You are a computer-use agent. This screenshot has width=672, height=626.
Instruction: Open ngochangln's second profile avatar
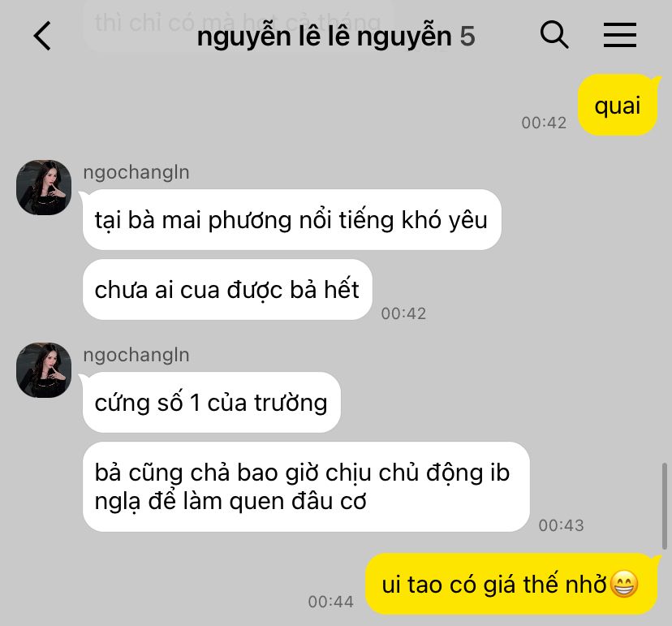[x=44, y=370]
